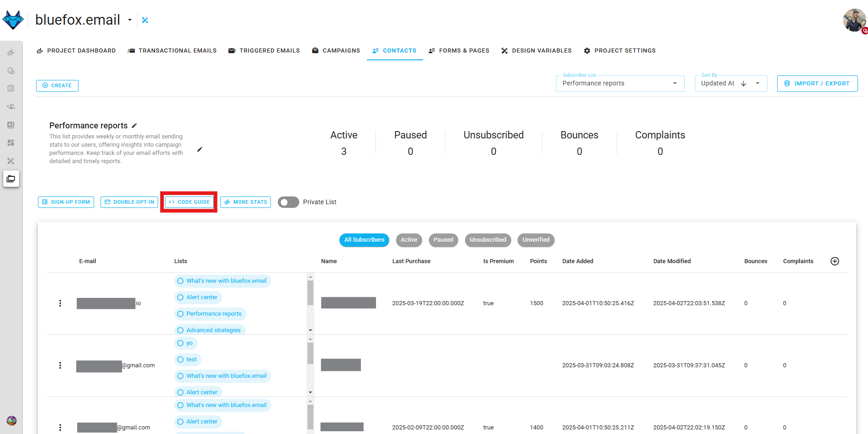This screenshot has width=868, height=434.
Task: Filter subscribers by the Unverified chip
Action: pyautogui.click(x=536, y=240)
